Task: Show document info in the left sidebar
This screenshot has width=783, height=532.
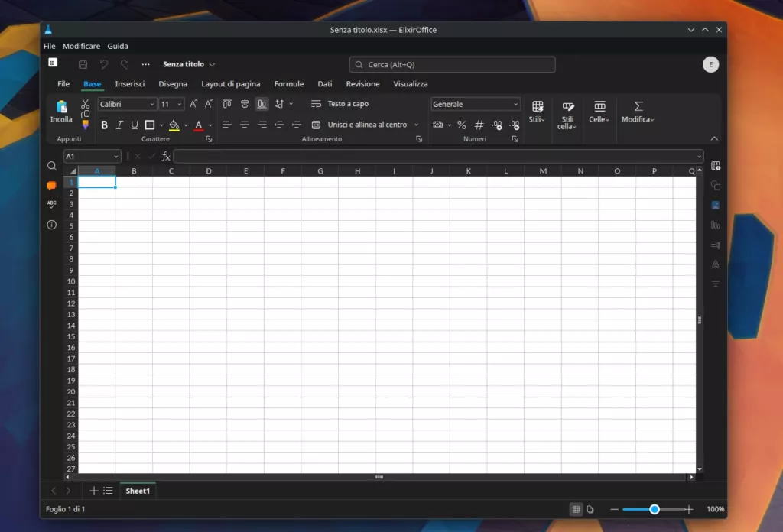Action: tap(51, 225)
